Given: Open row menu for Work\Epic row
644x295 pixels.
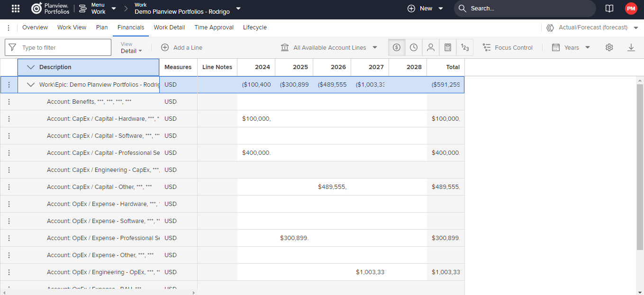Looking at the screenshot, I should pos(9,85).
